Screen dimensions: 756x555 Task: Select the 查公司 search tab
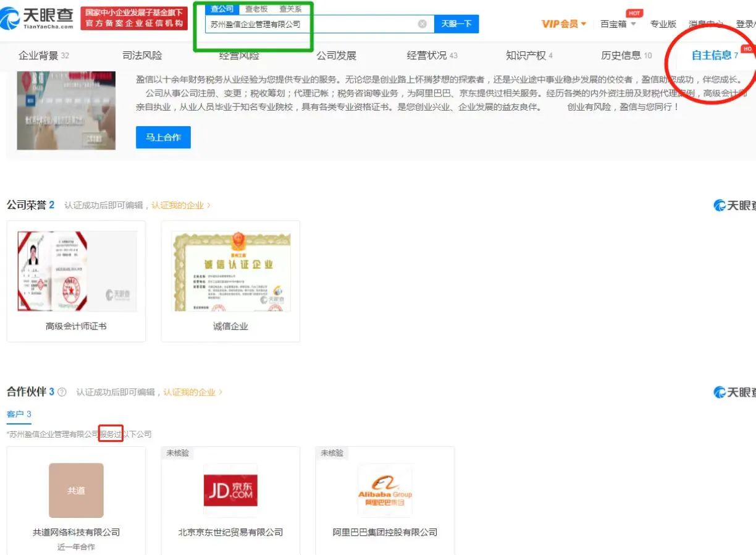point(222,9)
